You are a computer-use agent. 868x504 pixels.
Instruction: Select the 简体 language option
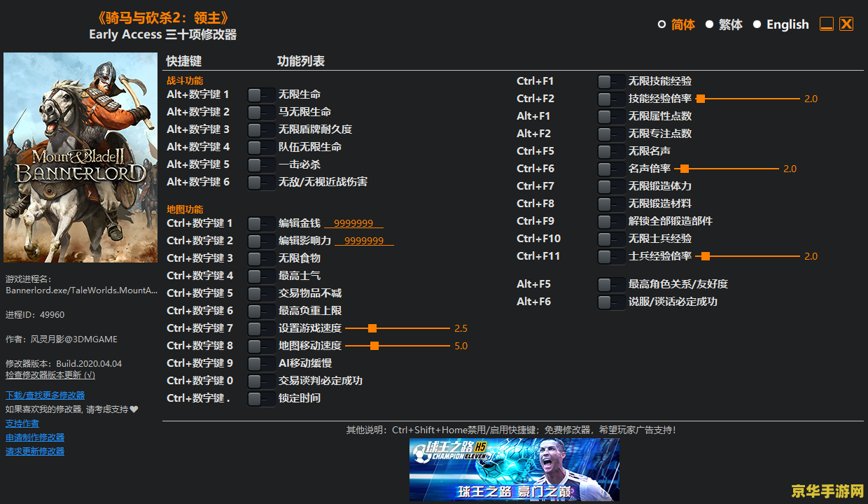(676, 24)
